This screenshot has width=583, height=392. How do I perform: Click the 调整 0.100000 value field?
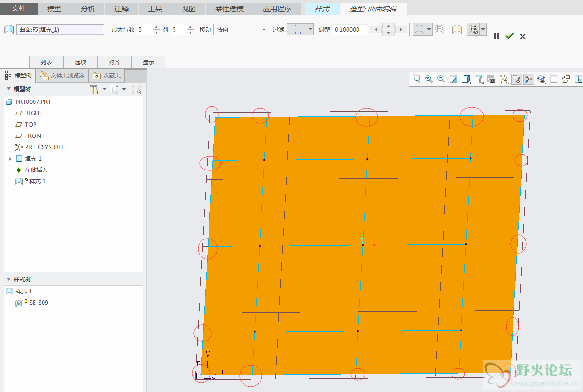(x=349, y=29)
